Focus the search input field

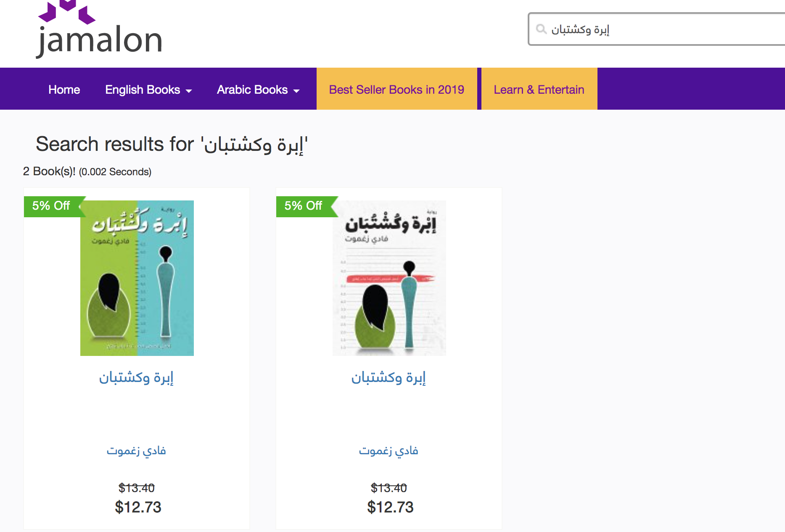pyautogui.click(x=657, y=29)
